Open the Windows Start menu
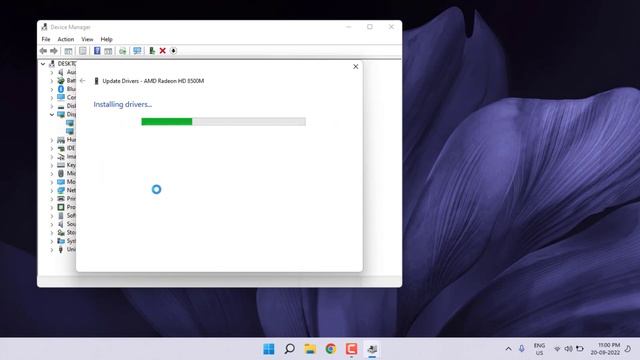The width and height of the screenshot is (640, 360). 269,349
